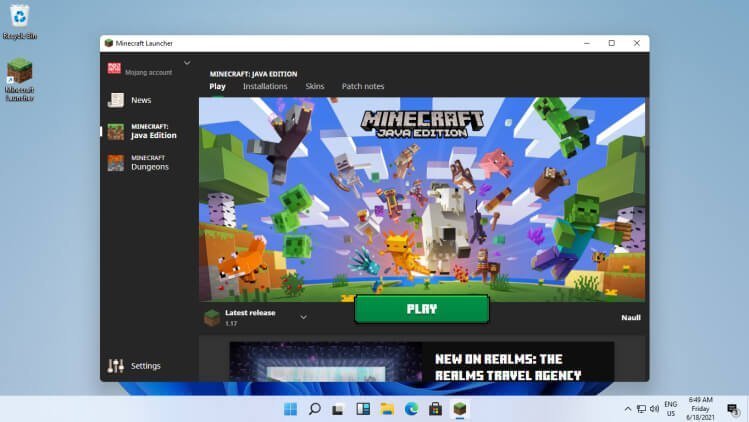Image resolution: width=749 pixels, height=422 pixels.
Task: Open network status tray icon
Action: [x=641, y=409]
